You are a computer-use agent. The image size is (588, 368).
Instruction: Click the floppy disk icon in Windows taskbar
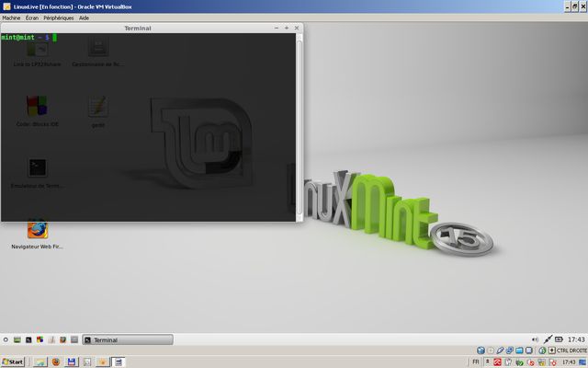[x=72, y=362]
